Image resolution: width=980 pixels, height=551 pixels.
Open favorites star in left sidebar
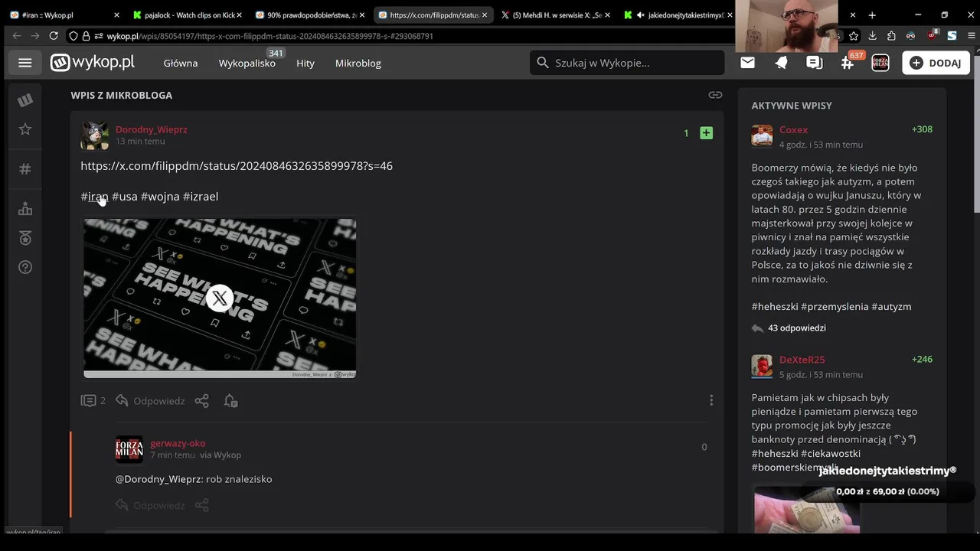pos(25,129)
